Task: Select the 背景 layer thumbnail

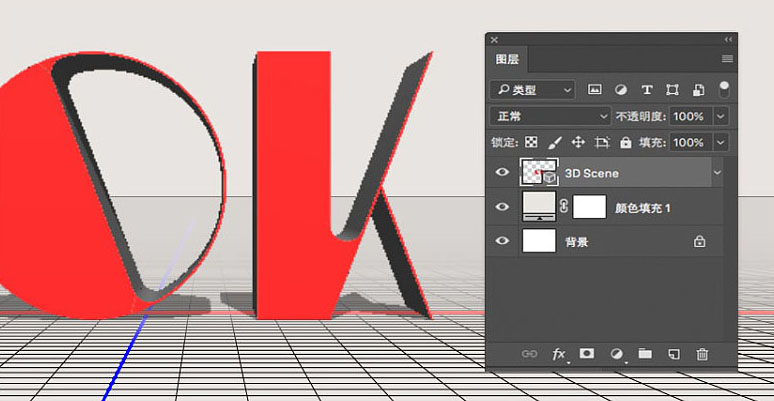Action: click(539, 241)
